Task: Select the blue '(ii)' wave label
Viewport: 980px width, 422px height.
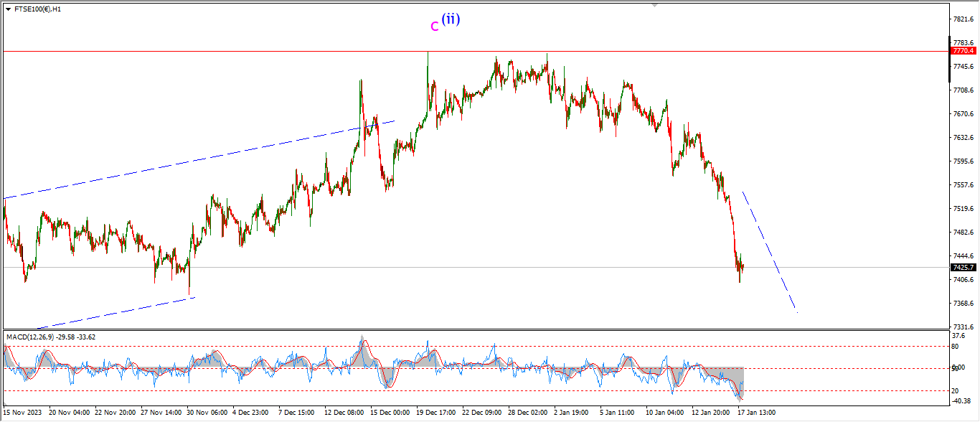Action: coord(451,19)
